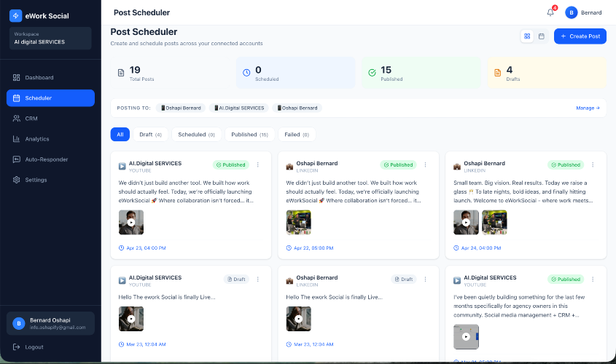
Task: Open options menu on LinkedIn draft post
Action: [425, 280]
